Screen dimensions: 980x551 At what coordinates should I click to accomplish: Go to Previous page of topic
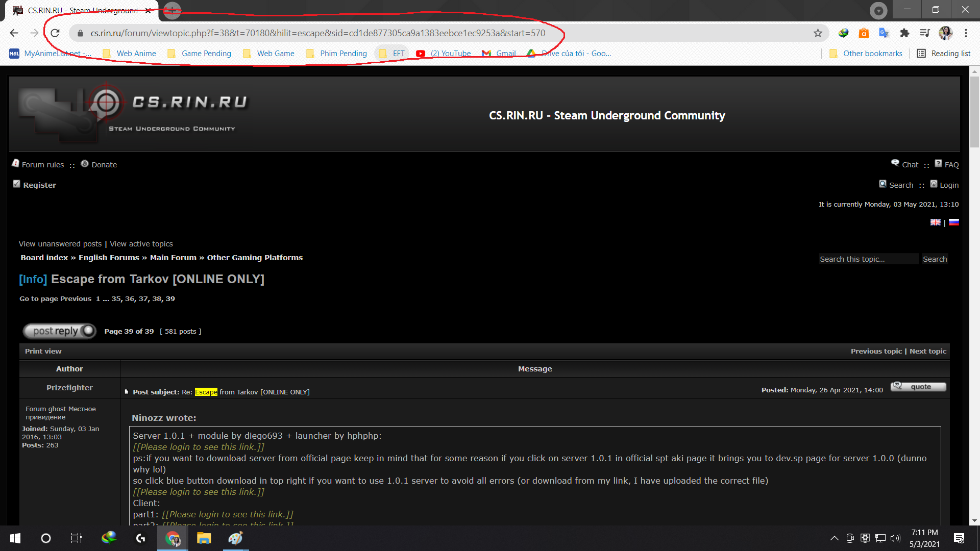tap(76, 299)
